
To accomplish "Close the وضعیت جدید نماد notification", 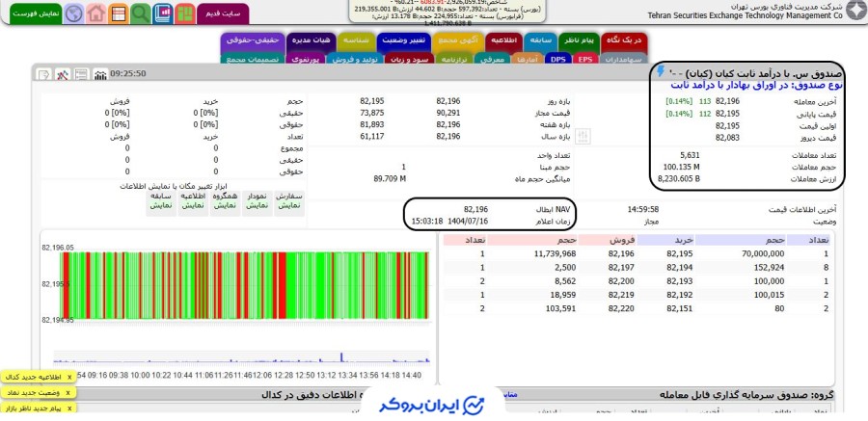I will 68,393.
